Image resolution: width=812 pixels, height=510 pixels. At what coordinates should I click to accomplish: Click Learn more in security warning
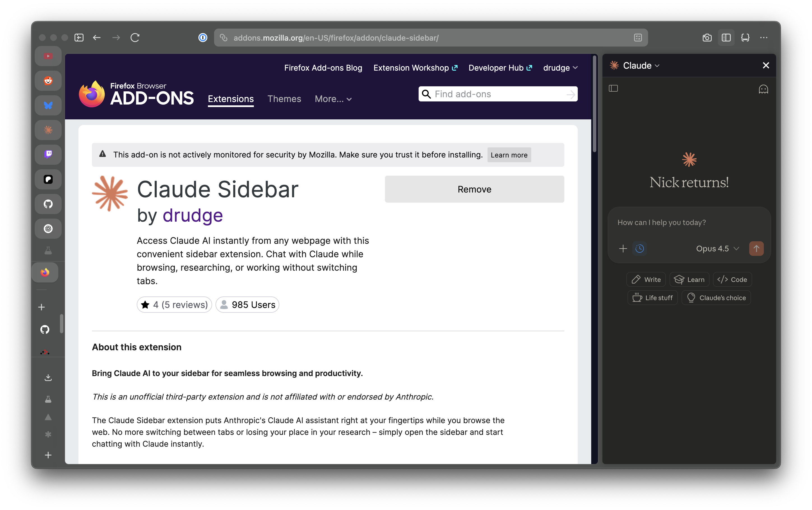coord(509,155)
